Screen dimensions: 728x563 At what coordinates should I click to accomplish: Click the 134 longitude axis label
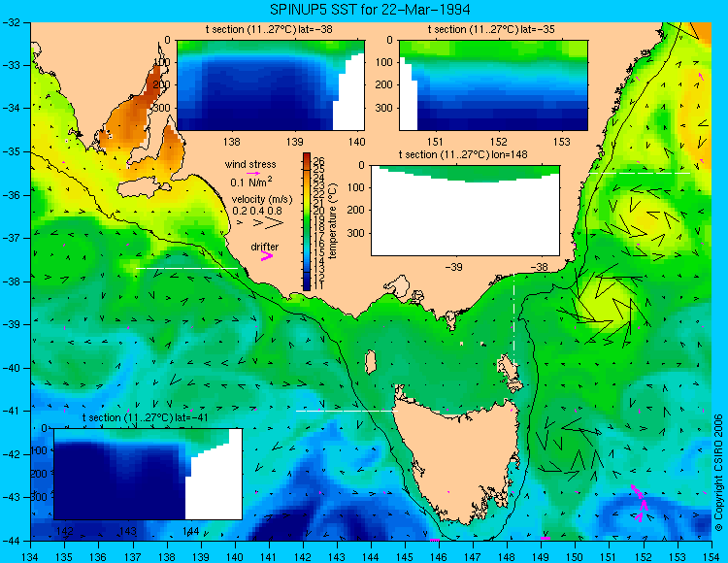click(30, 557)
